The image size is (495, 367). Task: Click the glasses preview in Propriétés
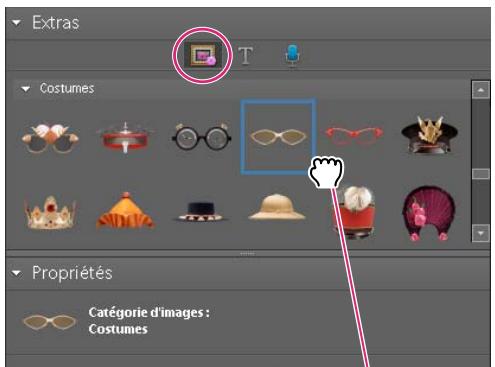click(x=49, y=321)
